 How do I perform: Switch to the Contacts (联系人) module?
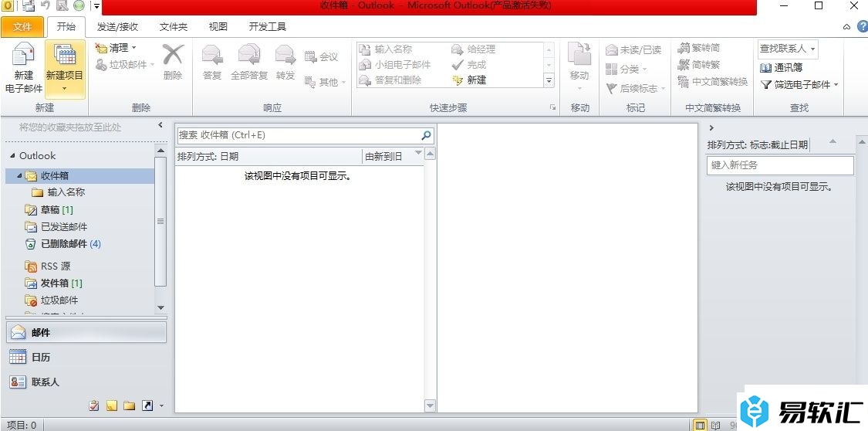[x=86, y=382]
